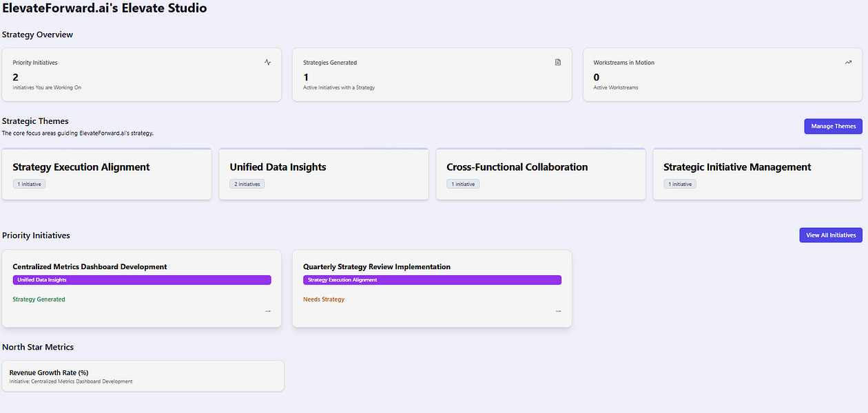Click 'Initiatives You are Working On' caption
The height and width of the screenshot is (413, 868).
(47, 87)
